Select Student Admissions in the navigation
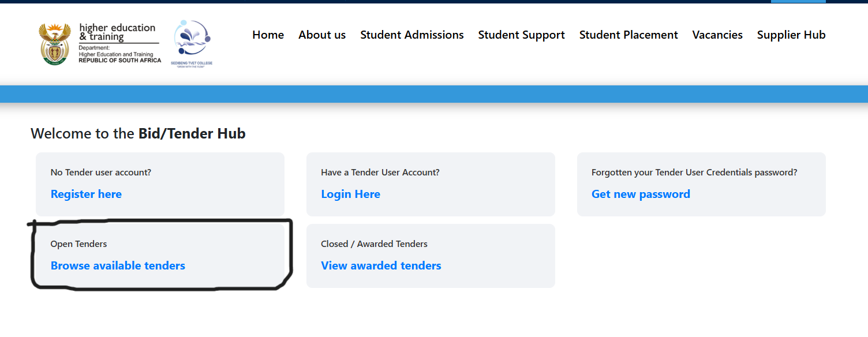The image size is (868, 337). coord(412,35)
